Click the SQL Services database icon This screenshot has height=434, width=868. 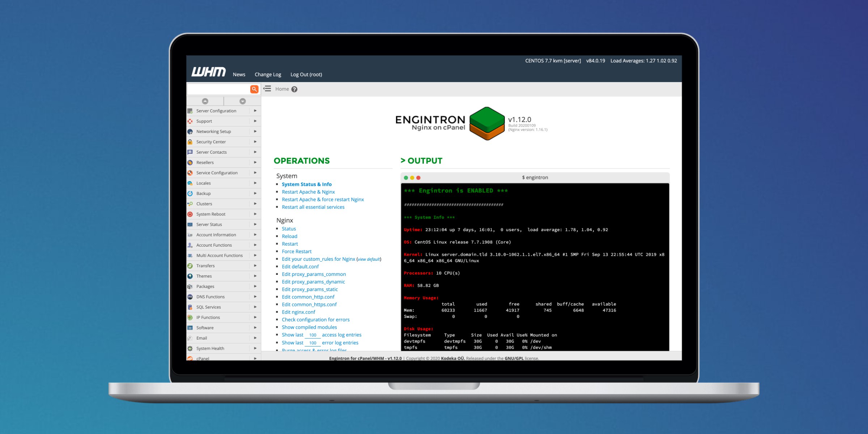coord(190,307)
